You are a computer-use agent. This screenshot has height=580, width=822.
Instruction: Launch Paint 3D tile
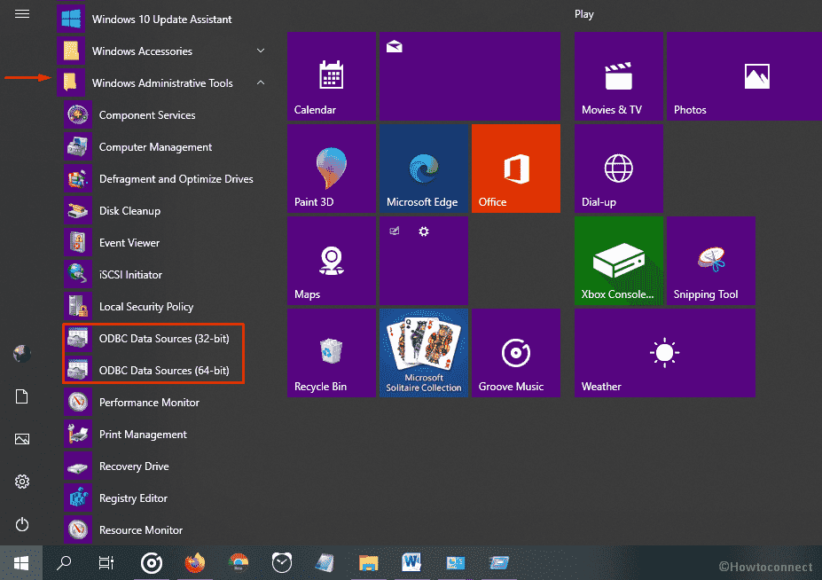pos(331,168)
